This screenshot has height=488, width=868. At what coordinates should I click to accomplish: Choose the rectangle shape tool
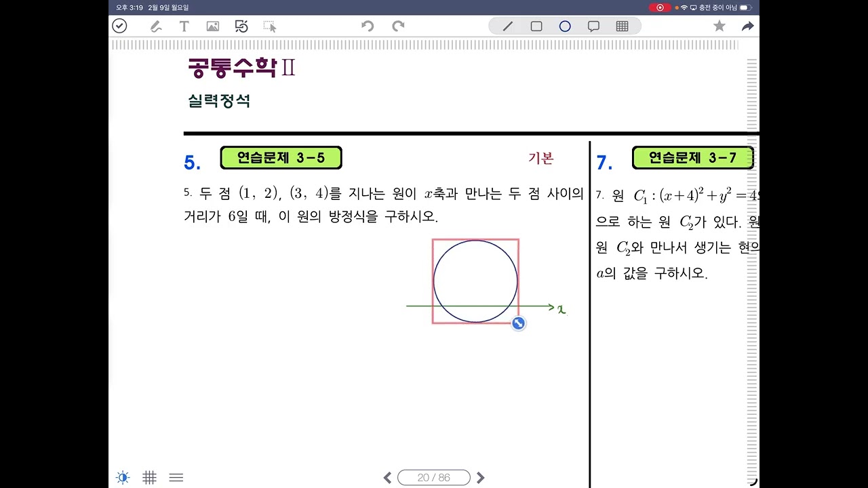[x=536, y=26]
